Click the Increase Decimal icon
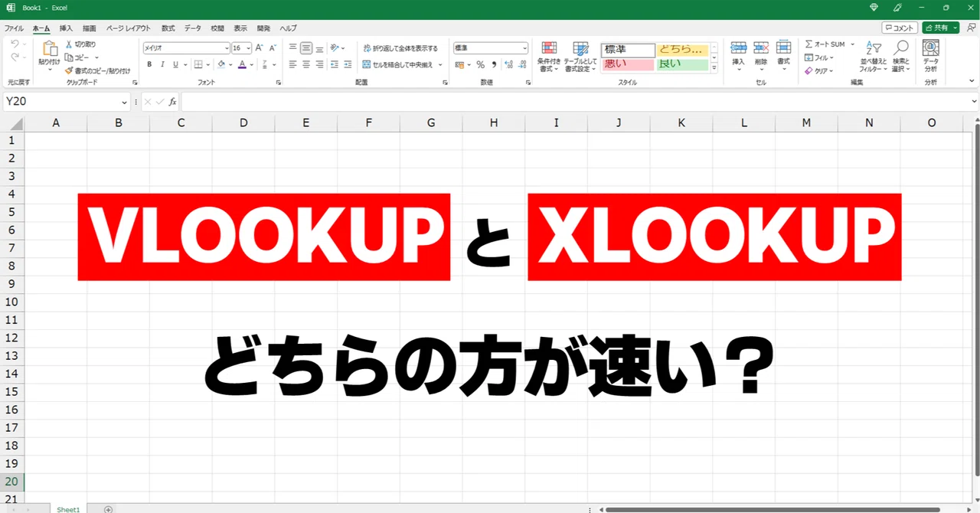 [508, 65]
